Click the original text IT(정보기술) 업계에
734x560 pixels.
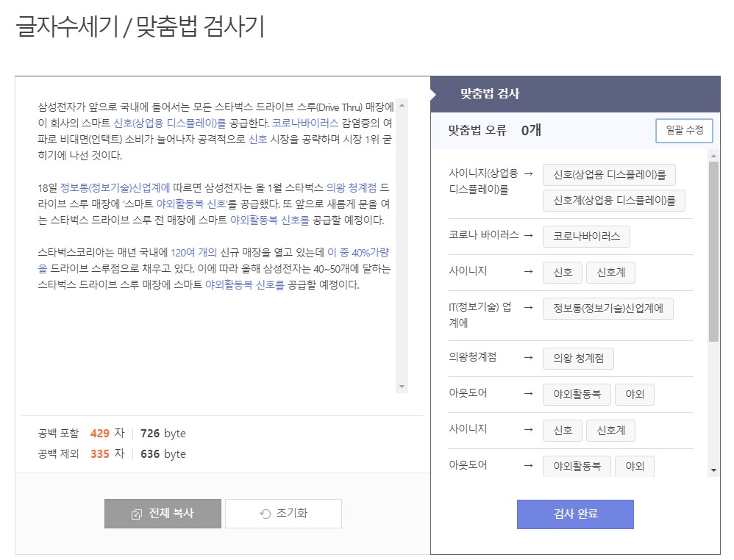[480, 315]
